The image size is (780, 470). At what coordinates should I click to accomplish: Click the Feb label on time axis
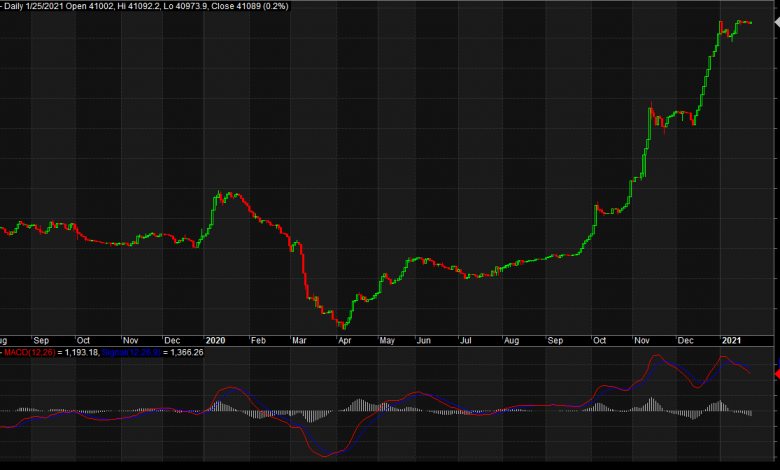[258, 341]
